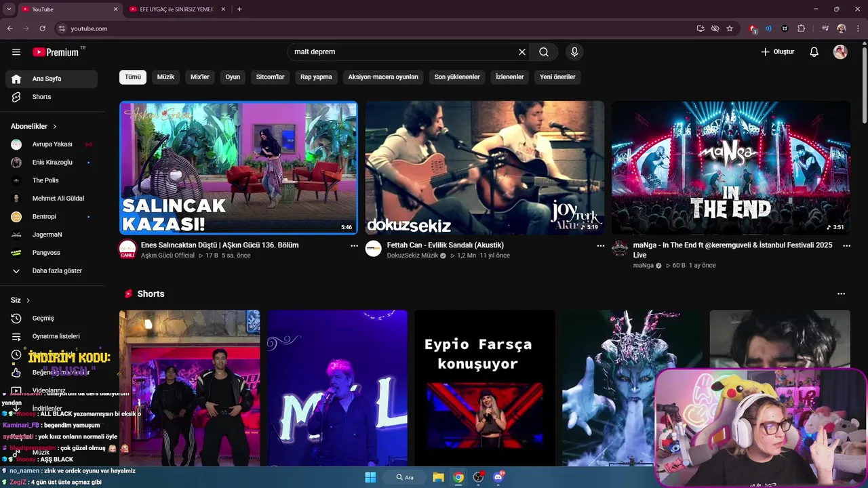Click the Aşkın Gücü CANLI channel avatar
The width and height of the screenshot is (868, 488).
pos(127,249)
